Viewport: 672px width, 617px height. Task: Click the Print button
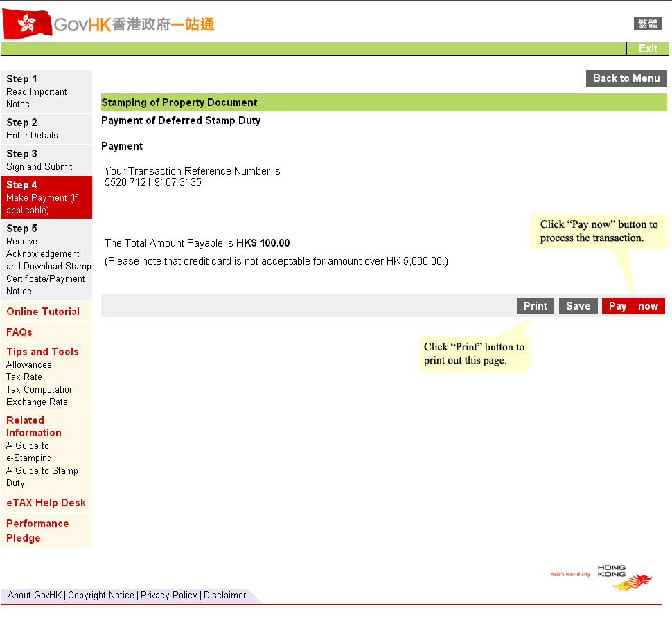pyautogui.click(x=535, y=305)
